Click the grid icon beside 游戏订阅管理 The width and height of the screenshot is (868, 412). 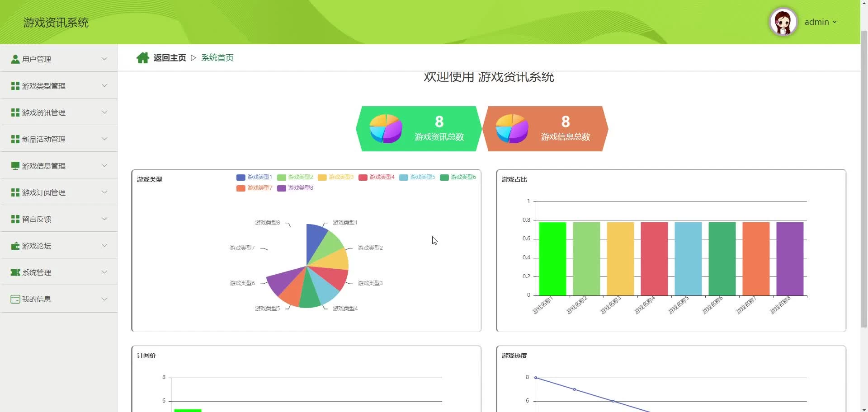click(15, 192)
